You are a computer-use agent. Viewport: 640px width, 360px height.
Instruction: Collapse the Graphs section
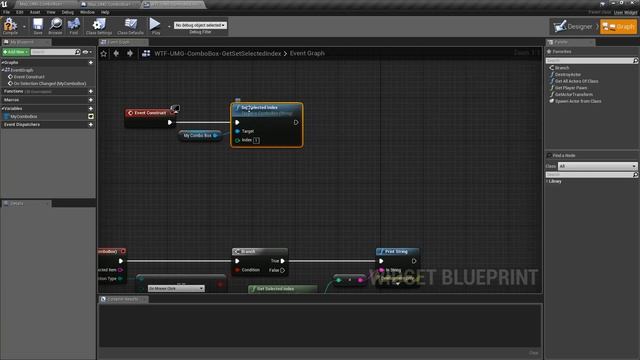click(2, 63)
